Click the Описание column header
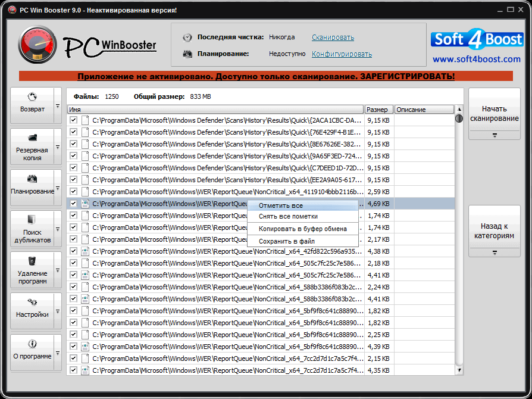Viewport: 532px width, 399px height. tap(424, 110)
